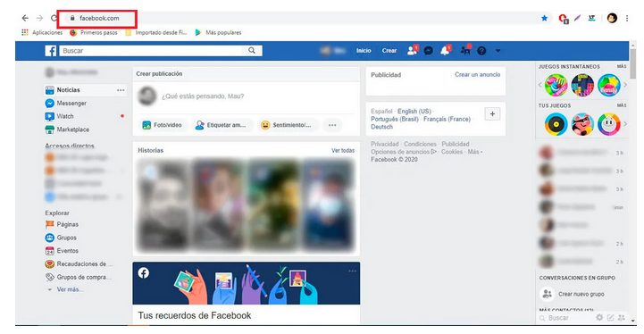Open the help question mark icon
This screenshot has width=644, height=334.
pyautogui.click(x=481, y=51)
